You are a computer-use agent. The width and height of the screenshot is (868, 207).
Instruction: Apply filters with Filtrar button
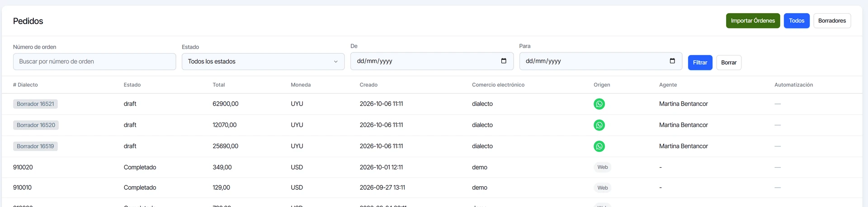(x=700, y=62)
